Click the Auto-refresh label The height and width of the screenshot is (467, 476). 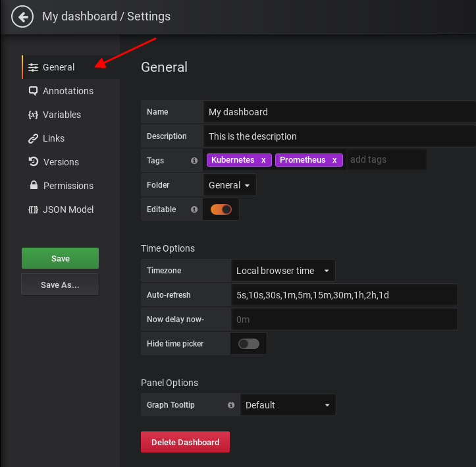pos(169,295)
